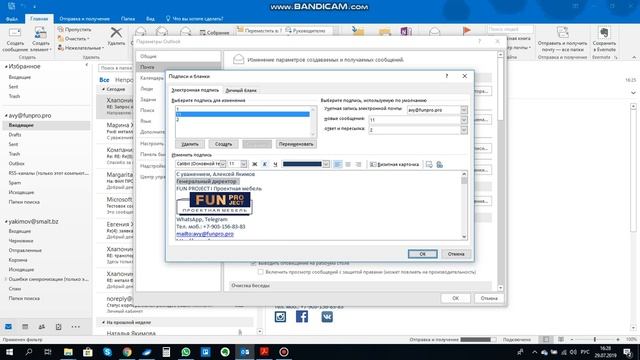Click the follow-up flag icon in the ribbon
The width and height of the screenshot is (640, 360).
[x=467, y=31]
